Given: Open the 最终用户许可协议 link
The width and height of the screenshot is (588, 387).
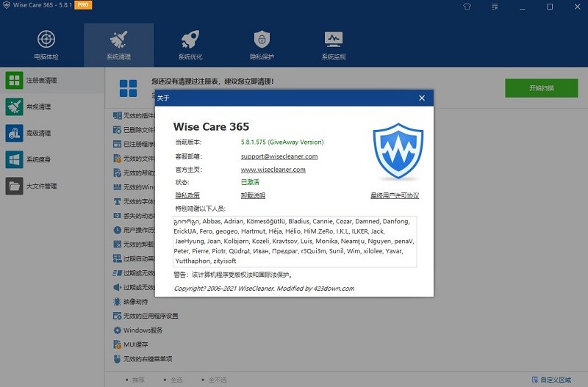Looking at the screenshot, I should click(x=395, y=195).
